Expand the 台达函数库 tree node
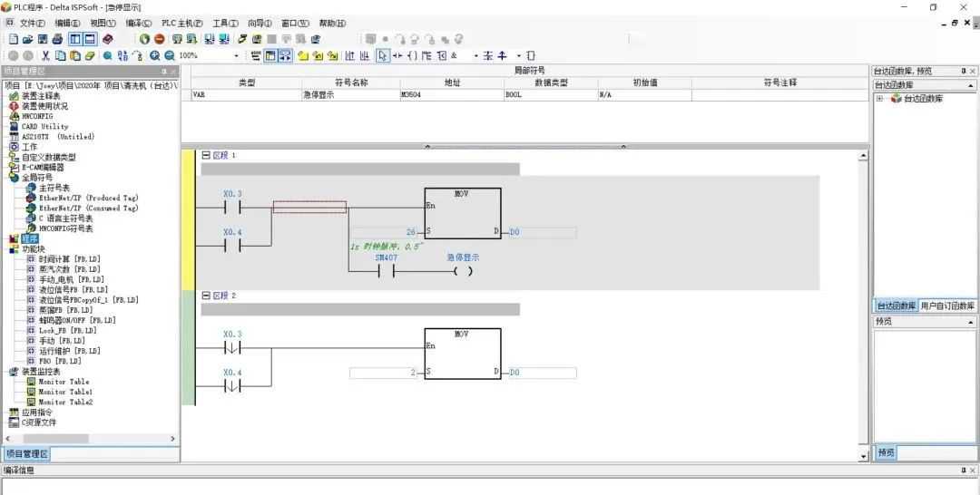The image size is (980, 495). [879, 98]
